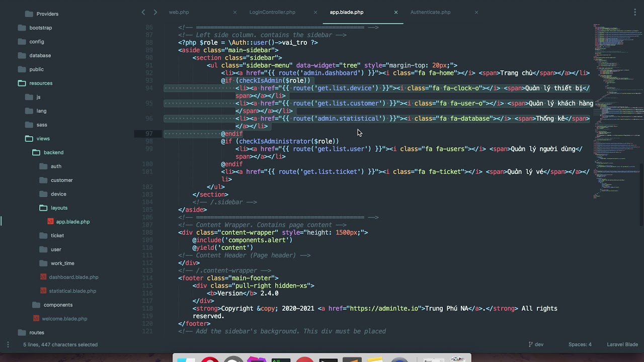Toggle the sidebar using the status bar dots icon
644x362 pixels.
(8, 344)
